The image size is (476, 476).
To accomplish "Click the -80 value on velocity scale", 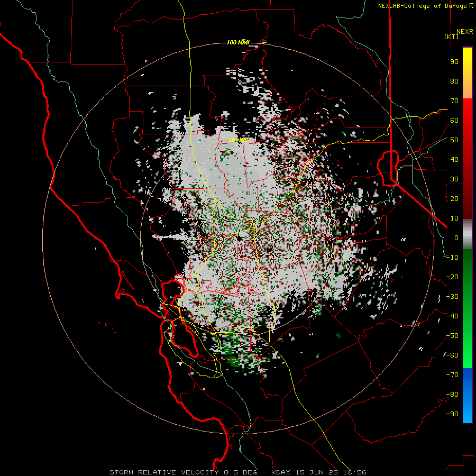I will pos(452,395).
